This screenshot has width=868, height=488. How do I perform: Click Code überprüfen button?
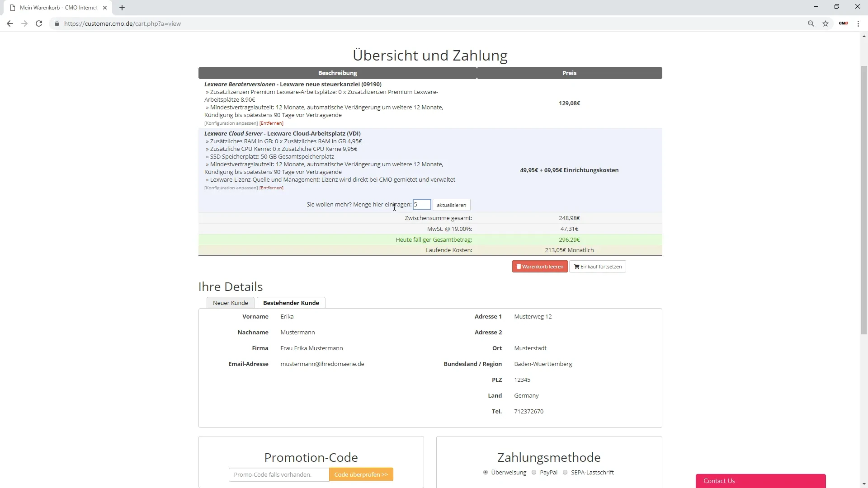[x=361, y=474]
